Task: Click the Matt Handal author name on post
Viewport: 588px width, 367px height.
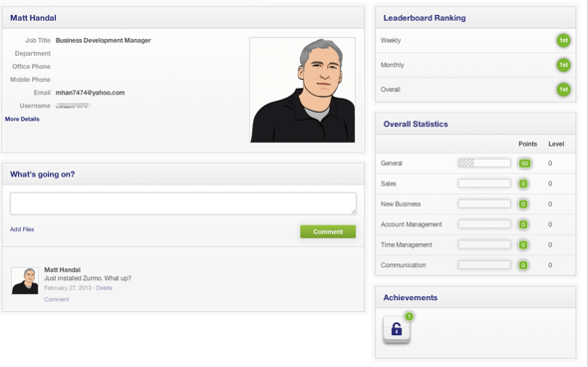Action: [62, 270]
